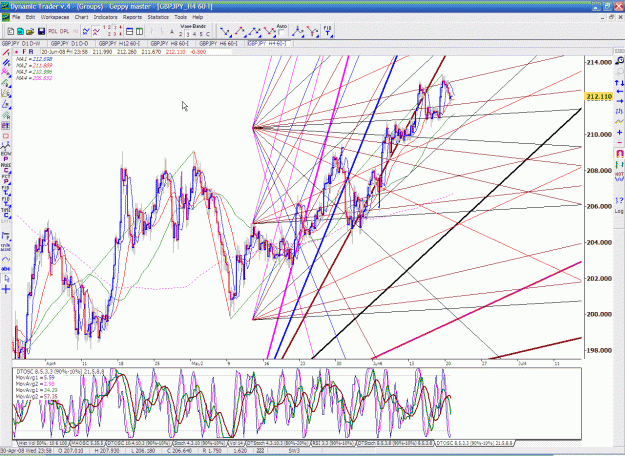This screenshot has height=456, width=625.
Task: Select the arrow pointer cursor tool
Action: [6, 279]
